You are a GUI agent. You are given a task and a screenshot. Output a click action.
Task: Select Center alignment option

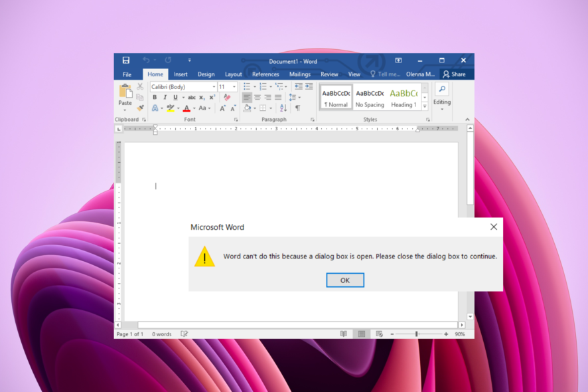click(257, 98)
